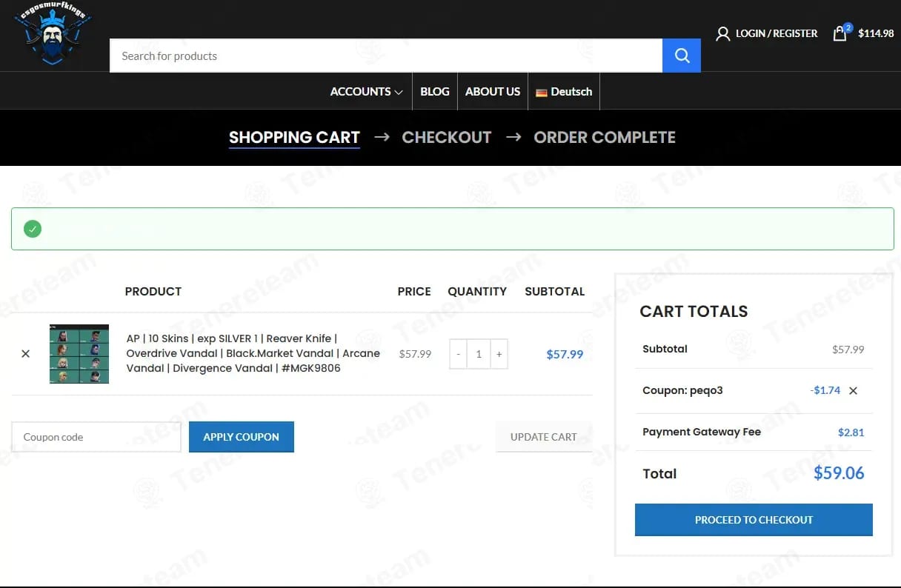Screen dimensions: 901x588
Task: Click the PRODUCT column header
Action: pyautogui.click(x=153, y=291)
